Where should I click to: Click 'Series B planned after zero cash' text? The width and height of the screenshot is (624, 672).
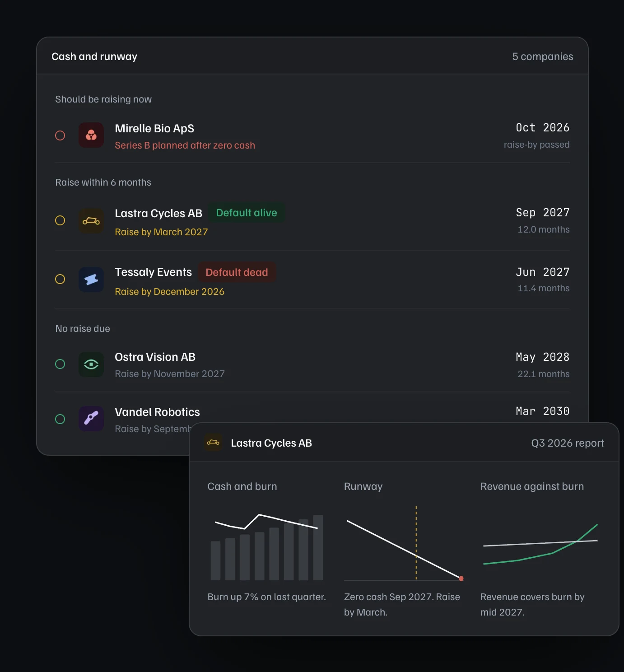click(x=185, y=145)
